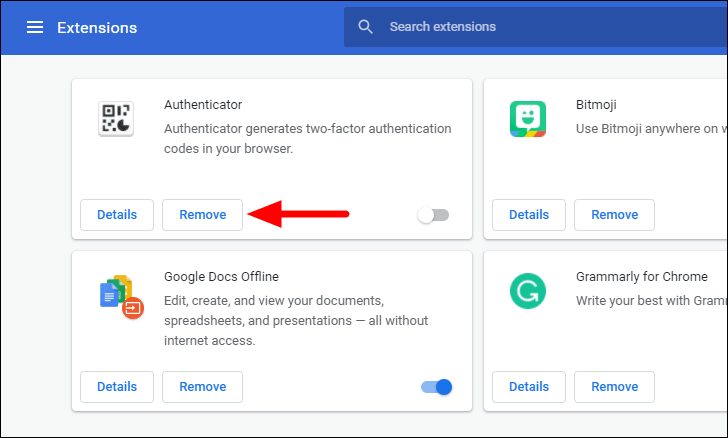Click the Extensions page title
Screen dimensions: 728x438
coord(97,28)
